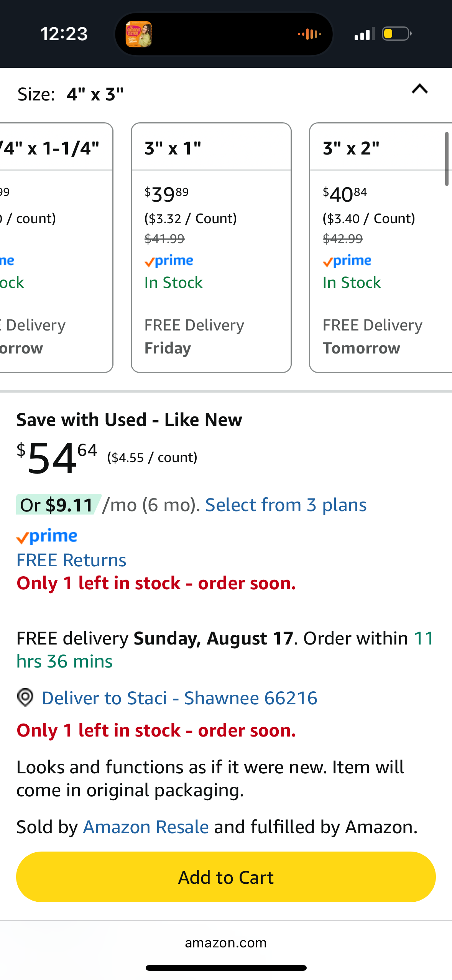Open Deliver to Staci - Shawnee 66216
This screenshot has width=452, height=980.
179,698
